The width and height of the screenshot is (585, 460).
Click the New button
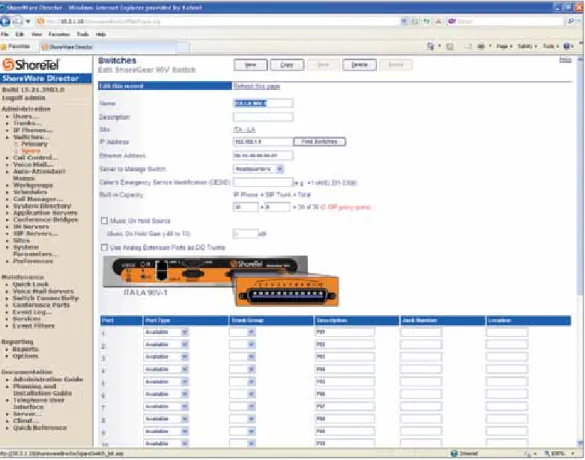(250, 65)
